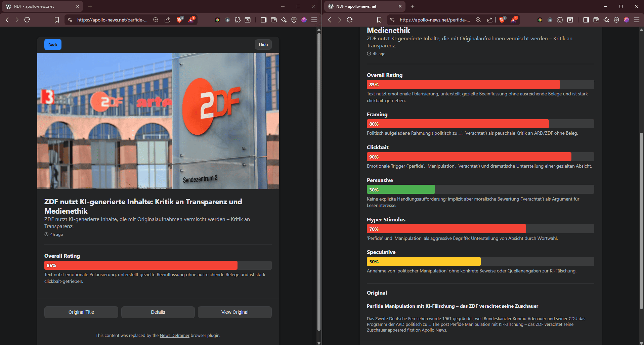Open Extensions puzzle icon in right window
644x345 pixels.
click(560, 20)
